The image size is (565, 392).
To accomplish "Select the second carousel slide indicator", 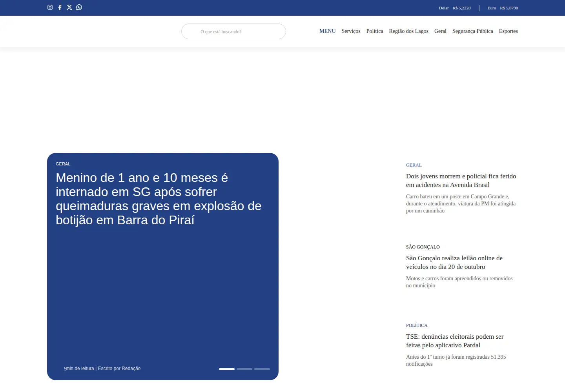I will 244,369.
